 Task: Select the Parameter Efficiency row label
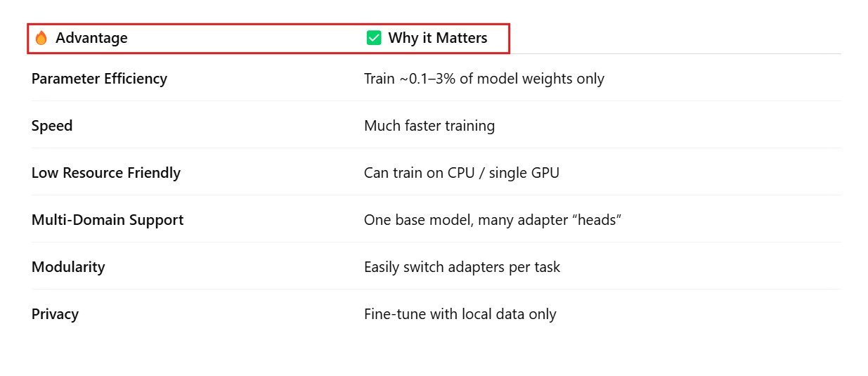point(99,79)
